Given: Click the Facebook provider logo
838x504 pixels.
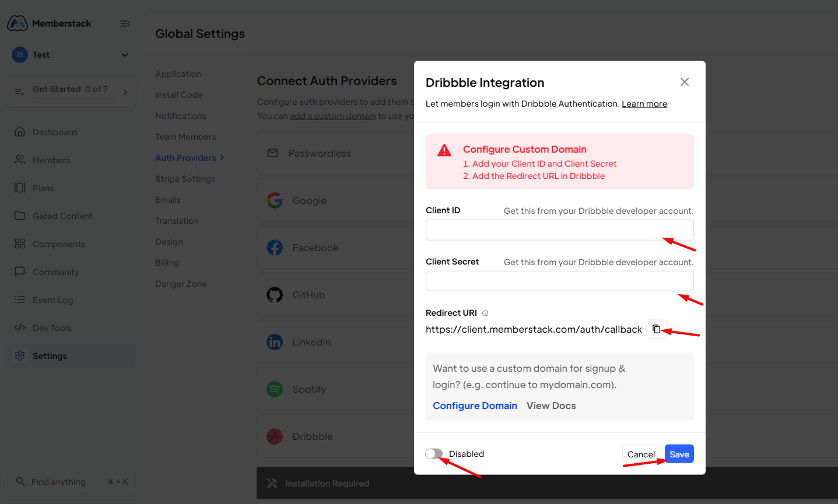Looking at the screenshot, I should click(275, 248).
